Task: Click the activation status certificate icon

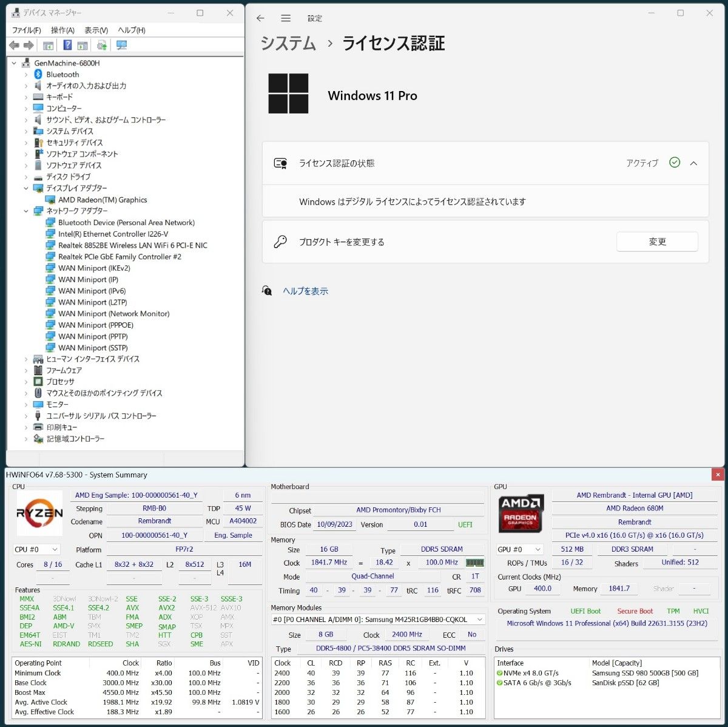Action: [x=280, y=163]
